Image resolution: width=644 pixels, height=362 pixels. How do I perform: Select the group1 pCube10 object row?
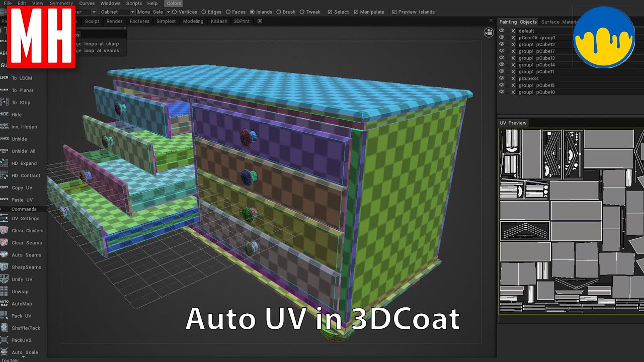537,93
